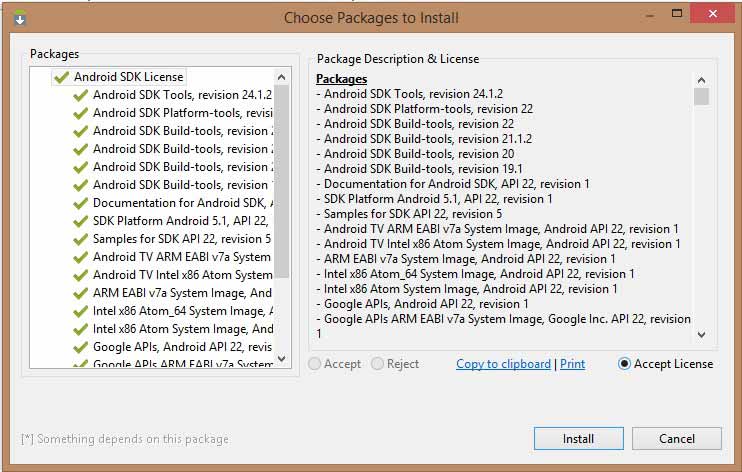Click checkmark icon next to Android SDK Tools
This screenshot has height=472, width=742.
coord(81,95)
